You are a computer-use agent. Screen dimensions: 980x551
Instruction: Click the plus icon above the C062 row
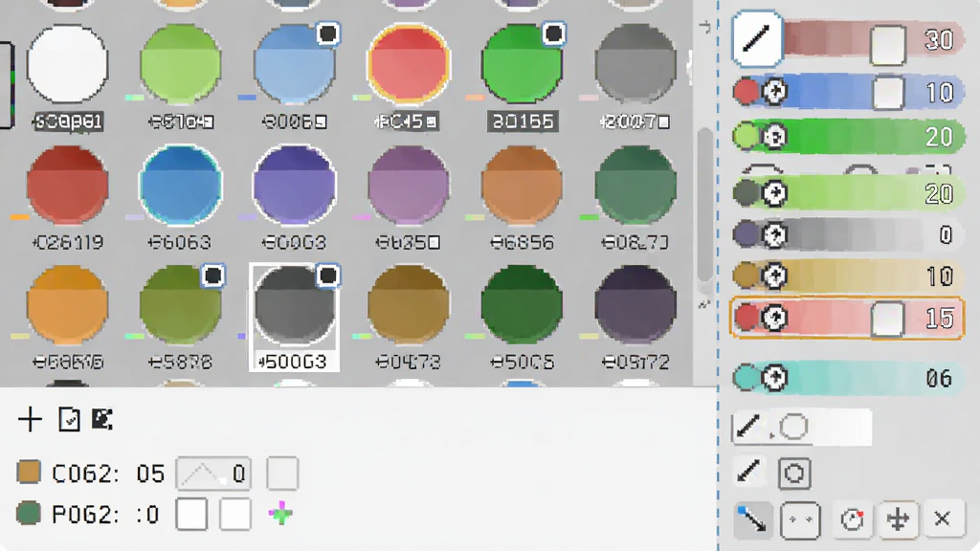(x=30, y=419)
